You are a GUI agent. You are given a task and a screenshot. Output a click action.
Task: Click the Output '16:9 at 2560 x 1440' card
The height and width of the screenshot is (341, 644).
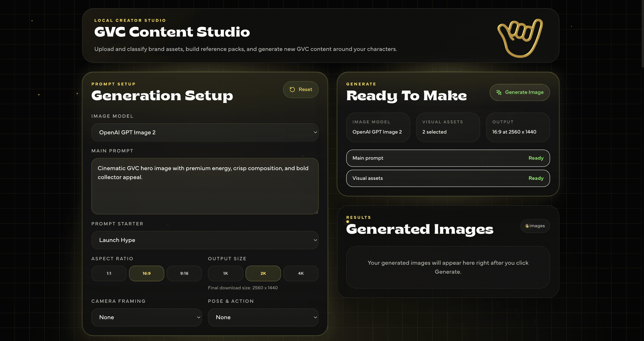pyautogui.click(x=518, y=127)
